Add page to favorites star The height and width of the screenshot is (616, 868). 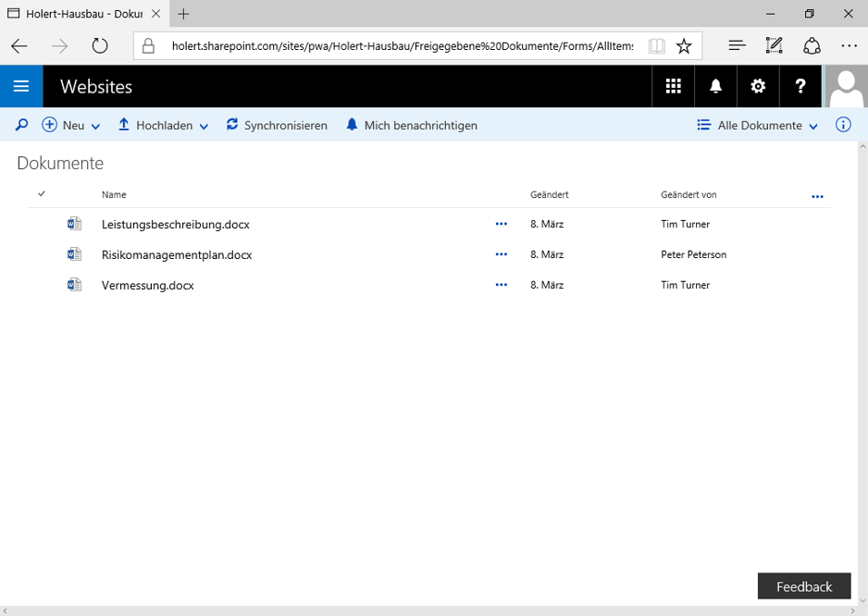tap(684, 46)
